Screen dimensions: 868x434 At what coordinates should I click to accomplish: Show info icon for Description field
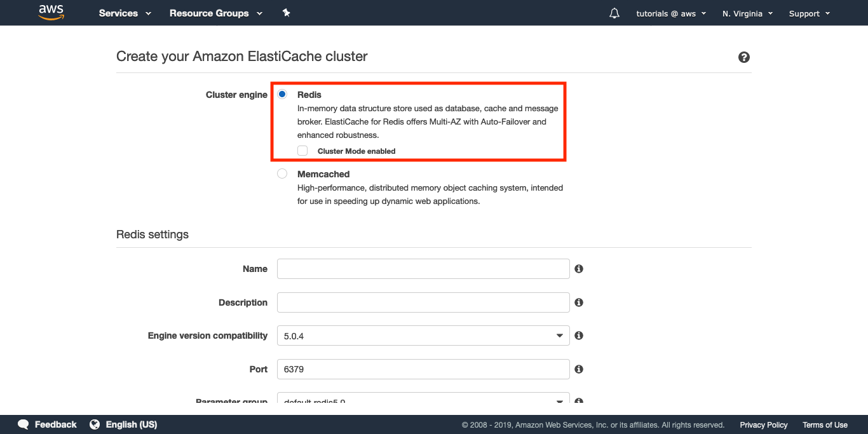tap(579, 302)
